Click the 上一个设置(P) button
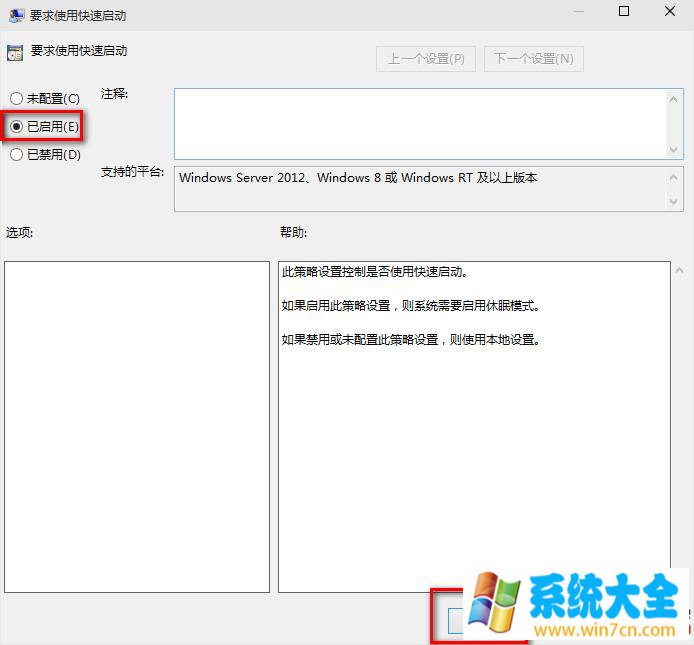 click(426, 58)
